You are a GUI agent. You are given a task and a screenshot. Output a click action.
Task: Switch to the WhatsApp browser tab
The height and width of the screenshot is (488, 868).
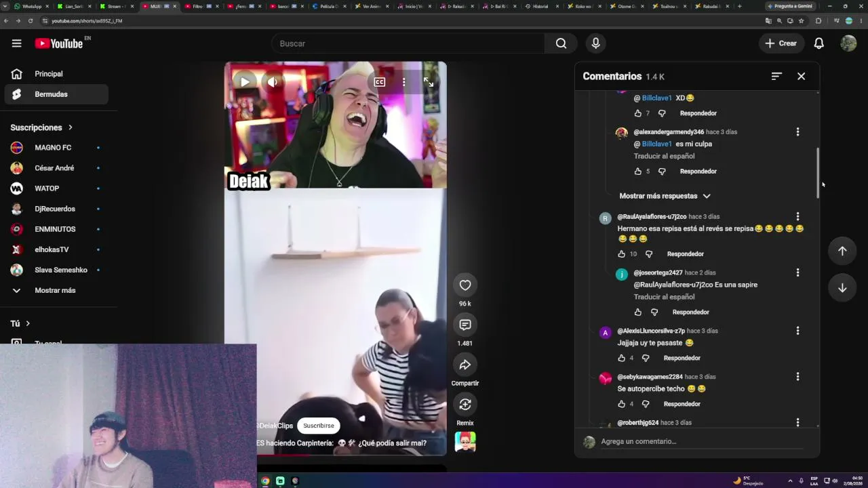(32, 6)
